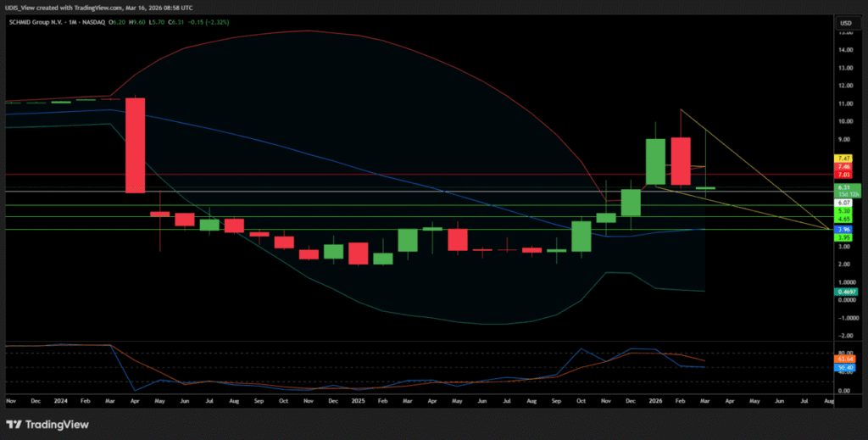Click the 2025 label on time axis

(x=357, y=399)
